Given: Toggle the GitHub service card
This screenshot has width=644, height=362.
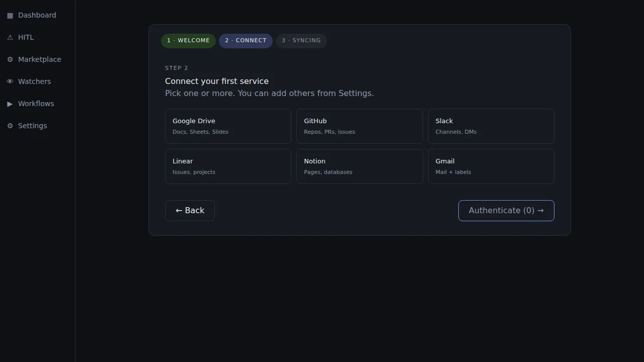Looking at the screenshot, I should [x=359, y=126].
